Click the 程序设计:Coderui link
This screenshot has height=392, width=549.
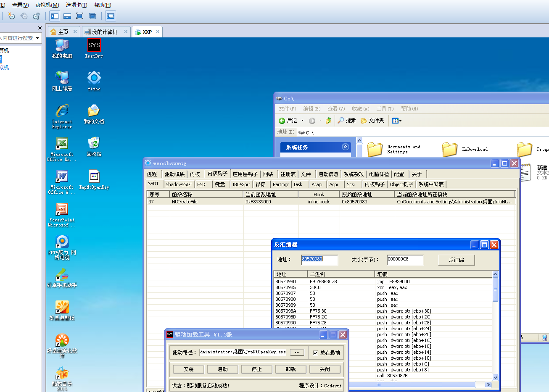pos(320,385)
